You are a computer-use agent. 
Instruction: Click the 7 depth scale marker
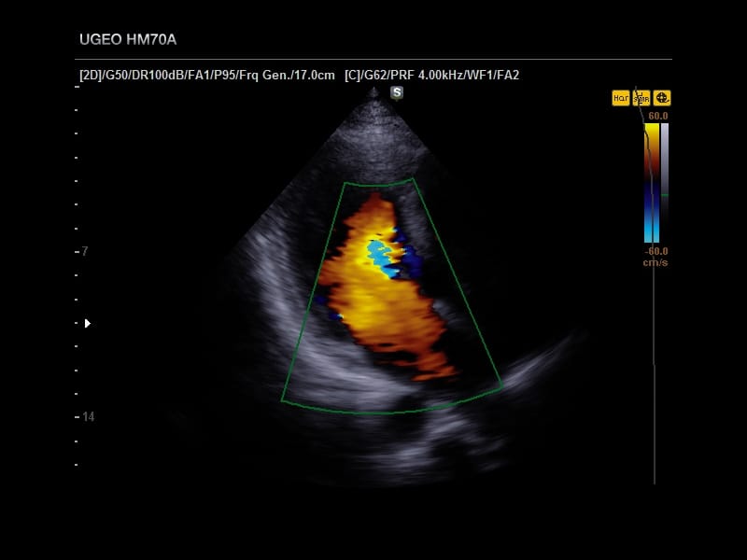click(x=85, y=251)
